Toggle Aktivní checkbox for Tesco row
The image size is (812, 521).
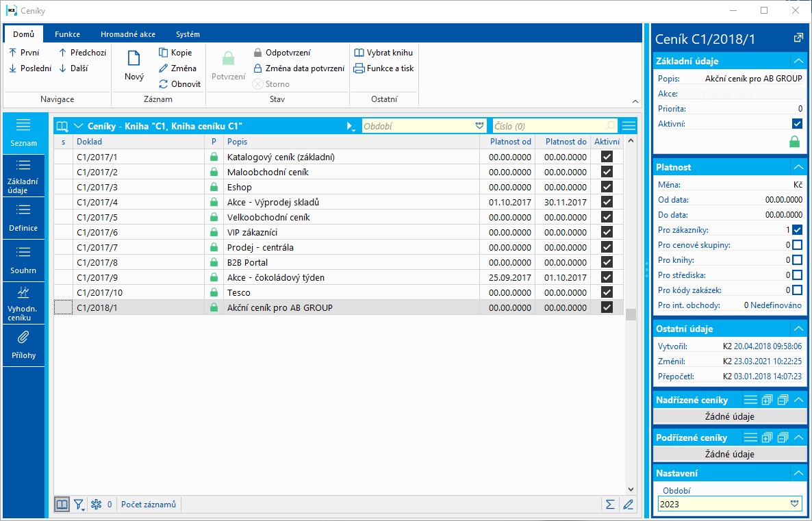607,293
